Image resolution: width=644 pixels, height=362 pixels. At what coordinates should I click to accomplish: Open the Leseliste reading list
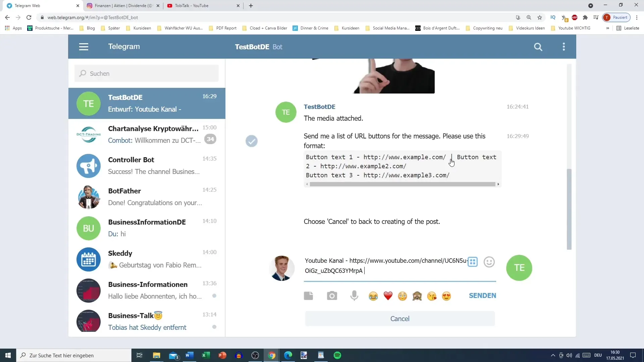click(628, 28)
